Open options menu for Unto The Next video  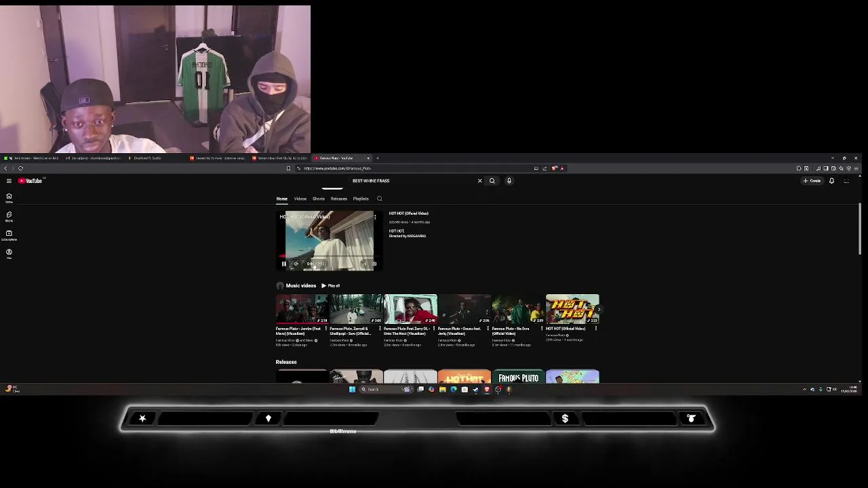coord(434,329)
